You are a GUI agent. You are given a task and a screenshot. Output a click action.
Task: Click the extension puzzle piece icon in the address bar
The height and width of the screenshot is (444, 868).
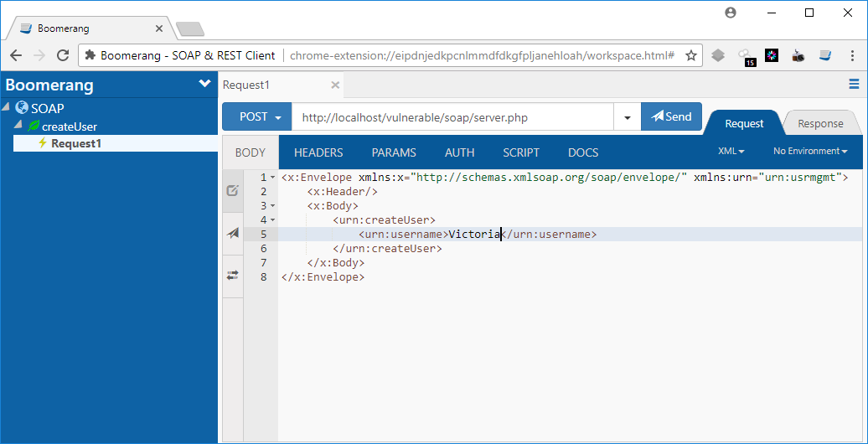pyautogui.click(x=90, y=55)
